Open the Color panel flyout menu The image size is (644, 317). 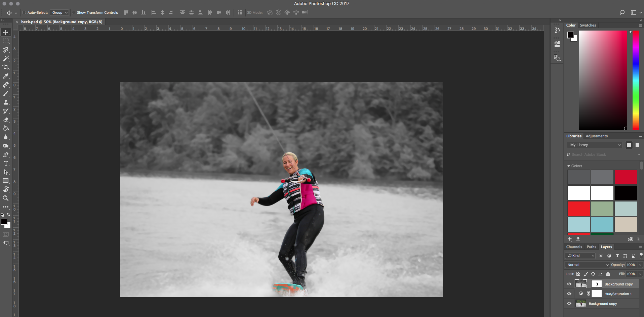click(x=641, y=26)
